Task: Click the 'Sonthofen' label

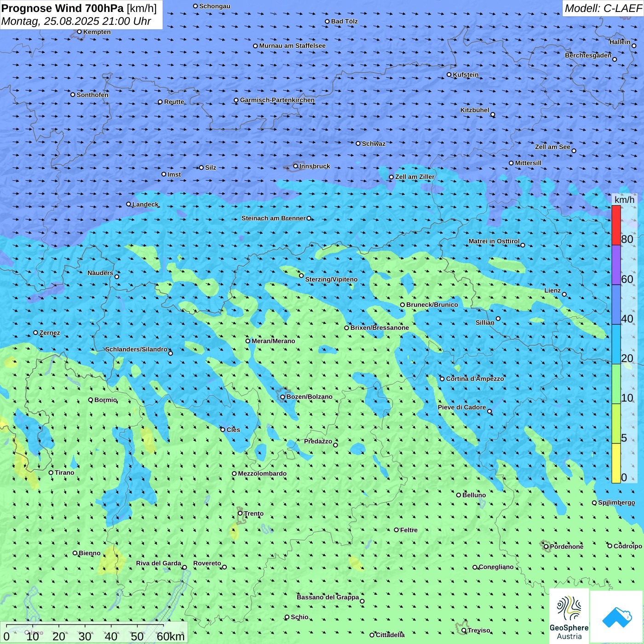Action: coord(92,95)
